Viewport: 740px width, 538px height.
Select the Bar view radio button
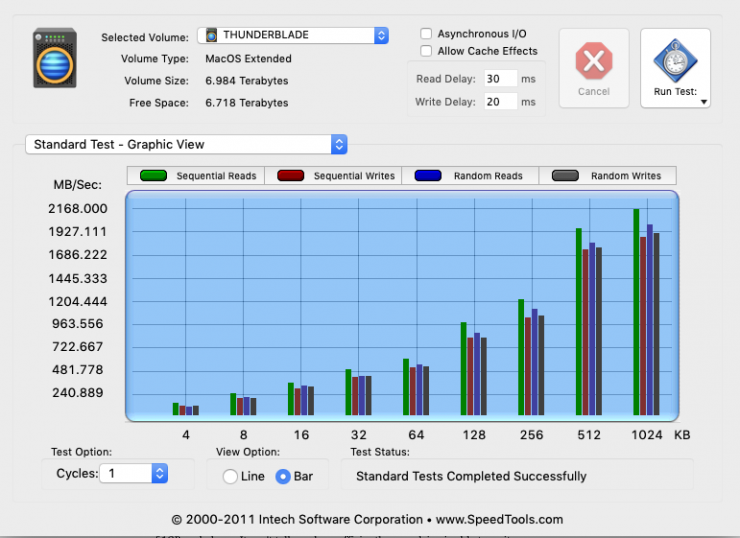pos(283,476)
